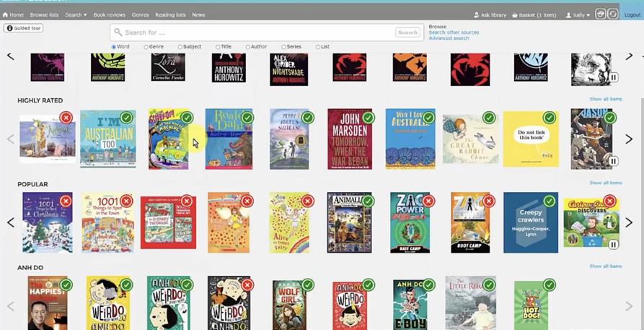Click red X badge on Zac Power Base Camp
Image resolution: width=644 pixels, height=330 pixels.
point(428,201)
